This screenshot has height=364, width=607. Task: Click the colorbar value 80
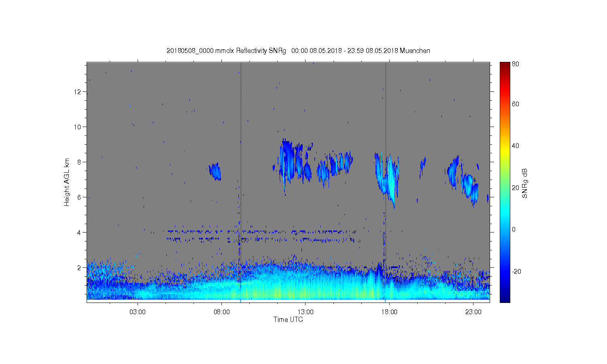pyautogui.click(x=516, y=64)
